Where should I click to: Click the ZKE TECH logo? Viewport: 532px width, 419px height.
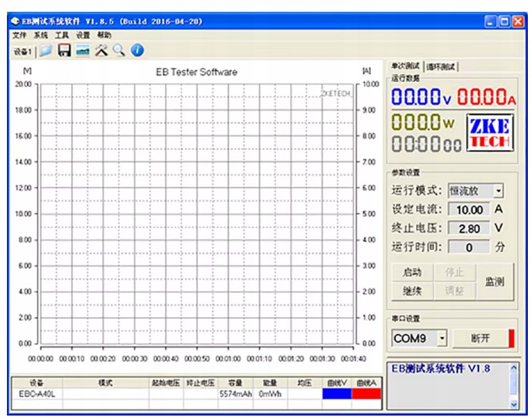(x=490, y=133)
